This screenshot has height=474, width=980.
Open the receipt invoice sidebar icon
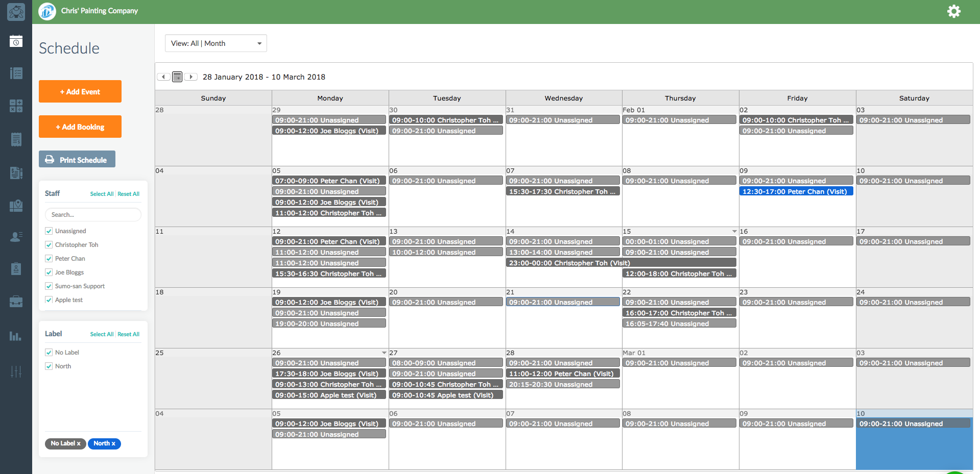tap(16, 139)
